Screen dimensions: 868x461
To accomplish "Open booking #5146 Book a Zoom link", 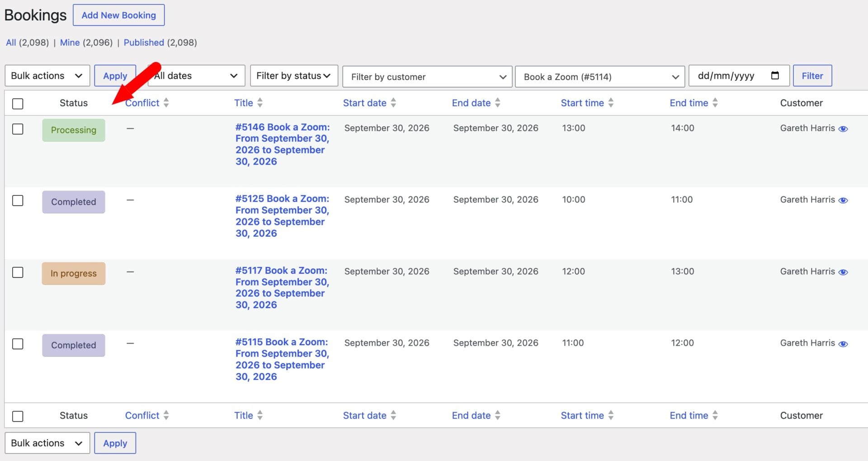I will [282, 144].
